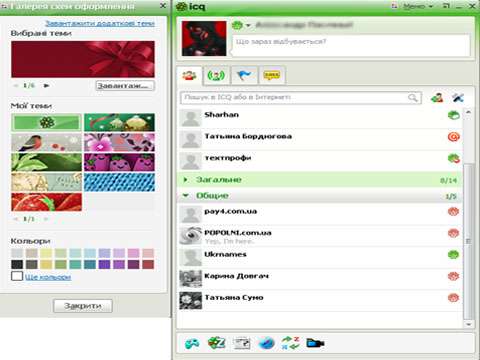Expand the Загальне contact group
This screenshot has height=360, width=480.
coord(185,180)
